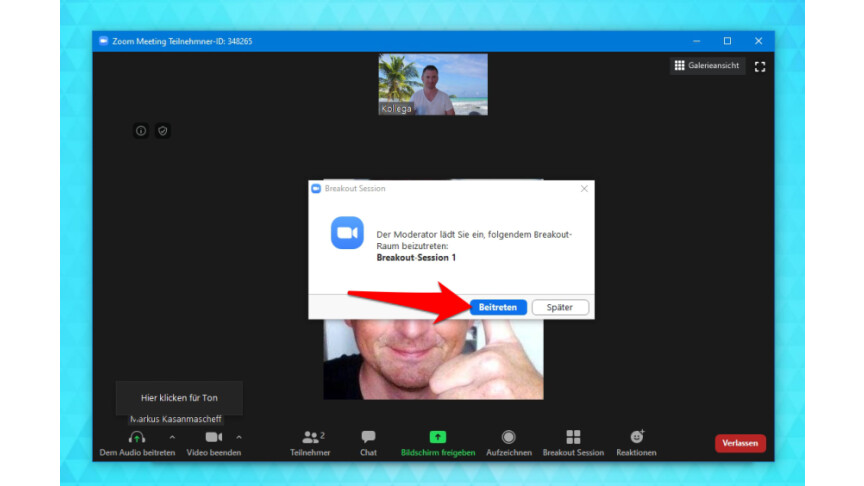864x486 pixels.
Task: Enter full screen mode
Action: (x=760, y=67)
